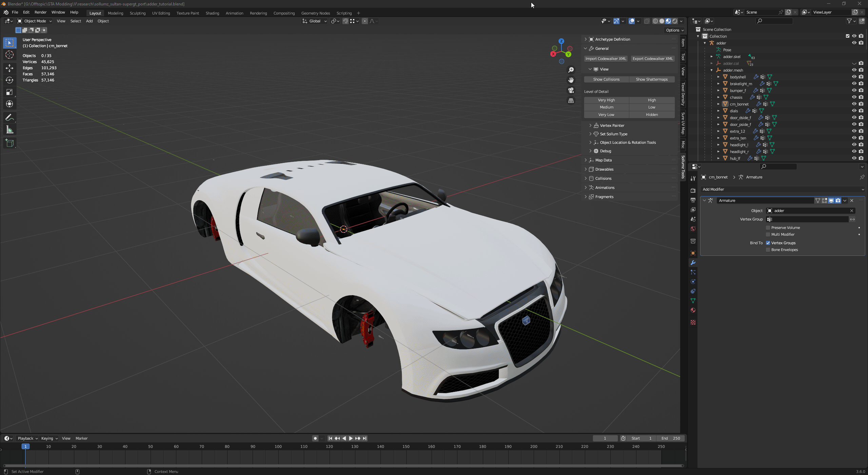The height and width of the screenshot is (475, 868).
Task: Click the Add Cube tool icon
Action: pos(9,143)
